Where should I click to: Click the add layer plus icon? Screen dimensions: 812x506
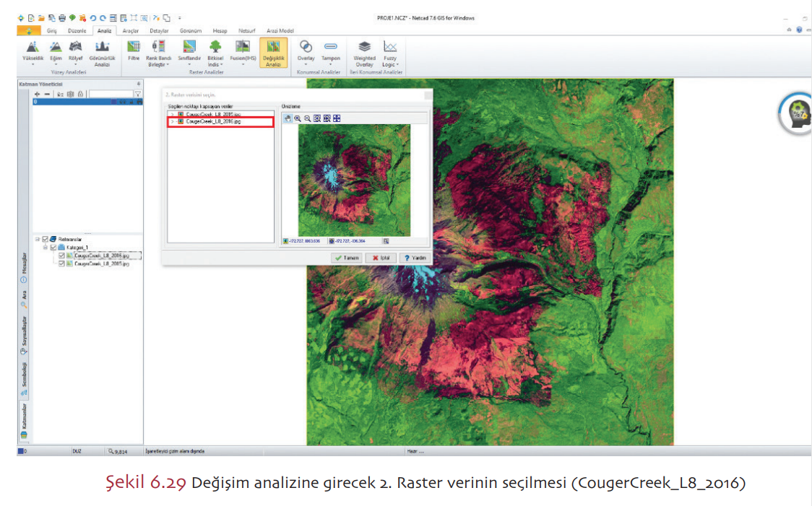(x=37, y=94)
